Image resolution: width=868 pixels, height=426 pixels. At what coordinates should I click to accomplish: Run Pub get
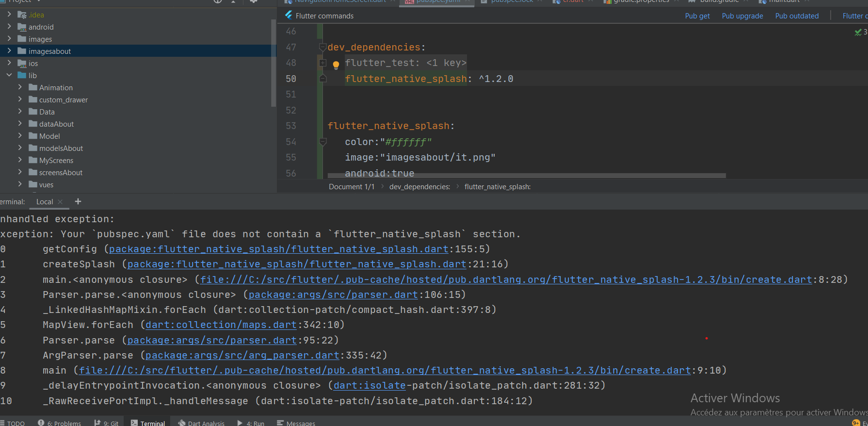[697, 16]
